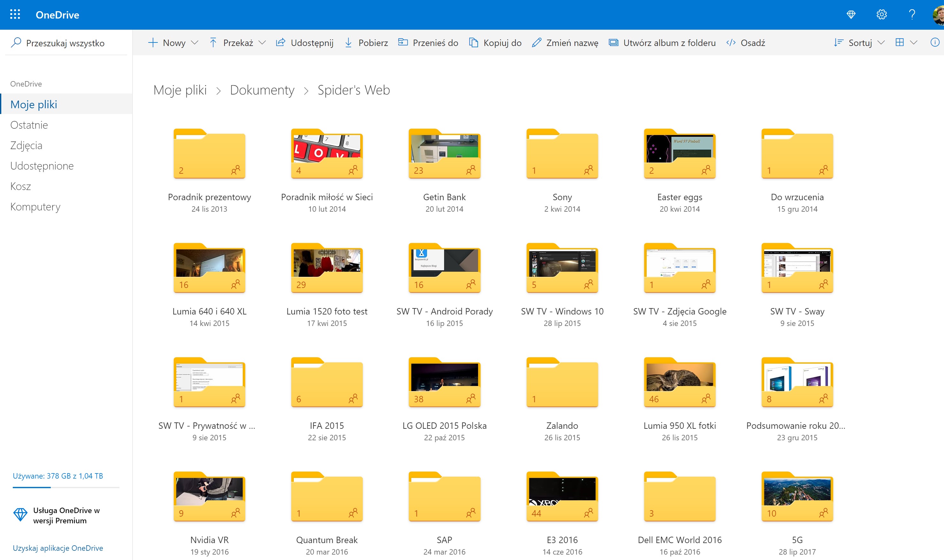Image resolution: width=944 pixels, height=560 pixels.
Task: Open Lumia 950 XL fotki folder
Action: (x=679, y=382)
